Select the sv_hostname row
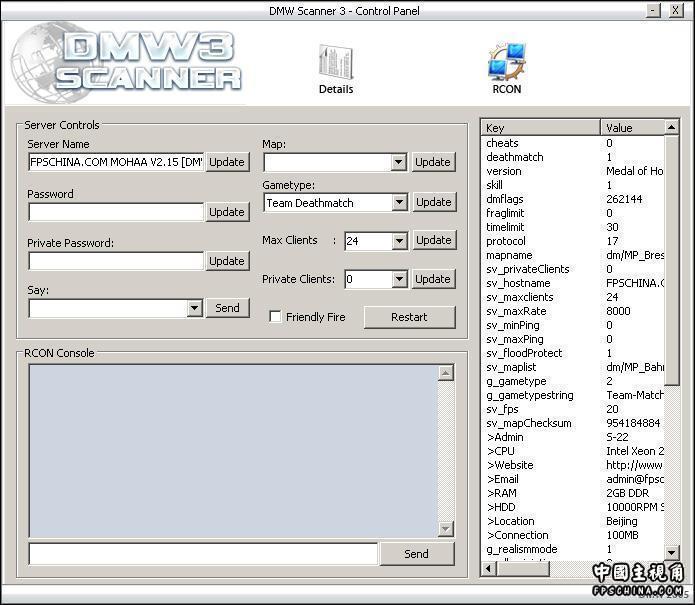Image resolution: width=695 pixels, height=605 pixels. 573,283
